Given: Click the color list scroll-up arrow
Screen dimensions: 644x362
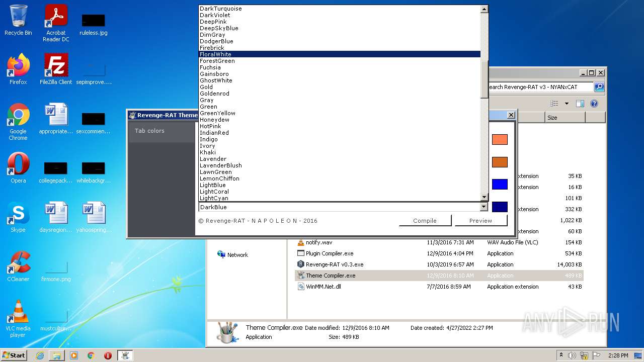Looking at the screenshot, I should click(x=484, y=9).
